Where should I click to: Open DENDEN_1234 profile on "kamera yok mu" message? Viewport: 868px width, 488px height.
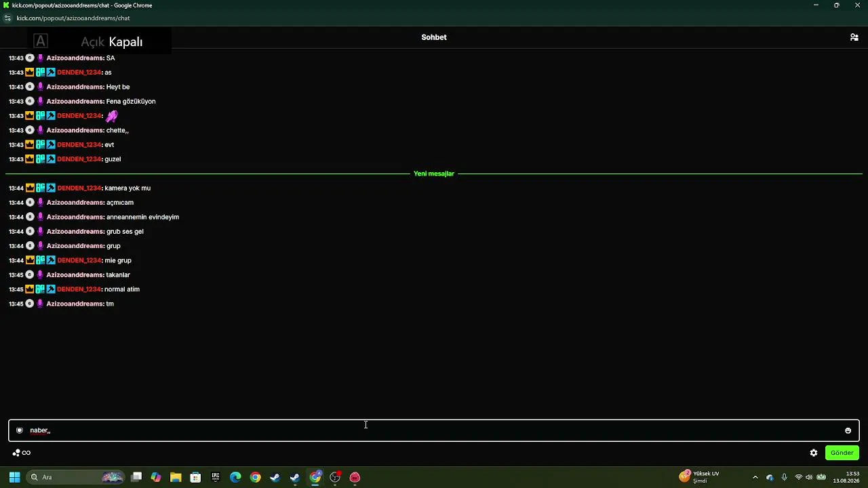[79, 188]
